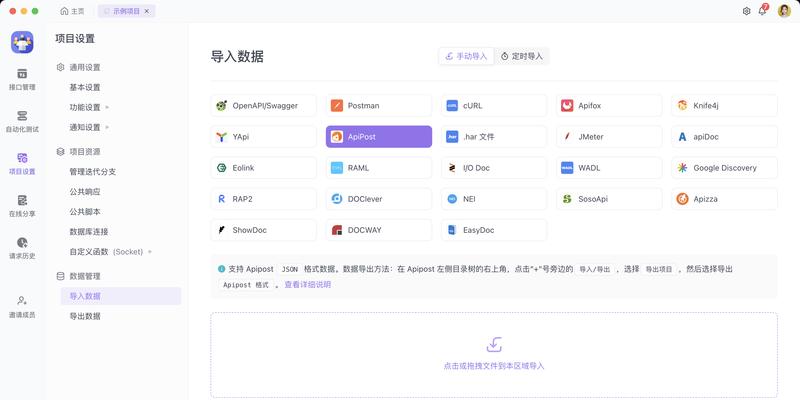This screenshot has width=800, height=400.
Task: Expand 功能设置 submenu
Action: [x=89, y=108]
